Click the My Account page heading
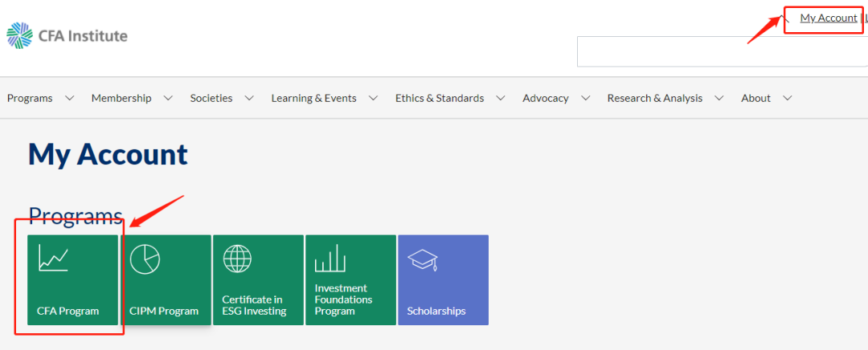Viewport: 868px width, 350px height. (x=108, y=155)
